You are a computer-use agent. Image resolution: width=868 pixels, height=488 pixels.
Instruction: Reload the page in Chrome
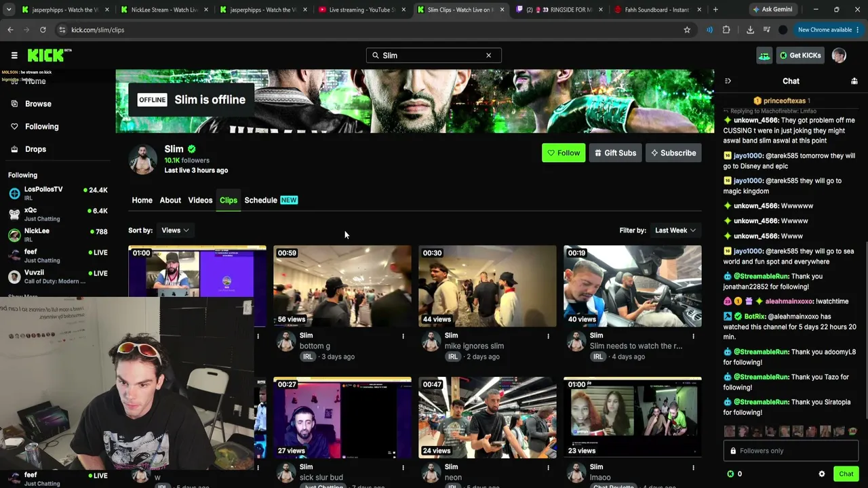(x=43, y=30)
